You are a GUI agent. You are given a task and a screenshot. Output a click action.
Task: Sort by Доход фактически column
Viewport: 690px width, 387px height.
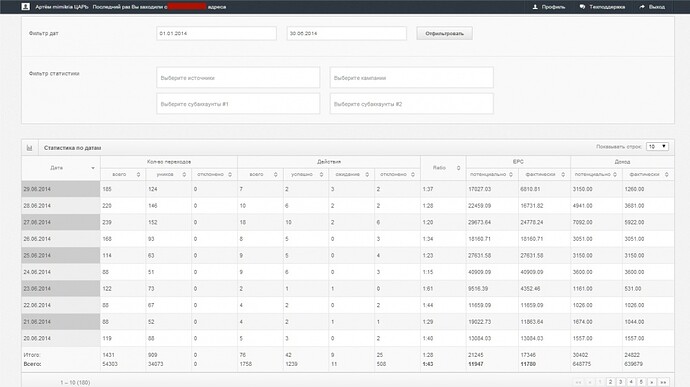coord(648,175)
